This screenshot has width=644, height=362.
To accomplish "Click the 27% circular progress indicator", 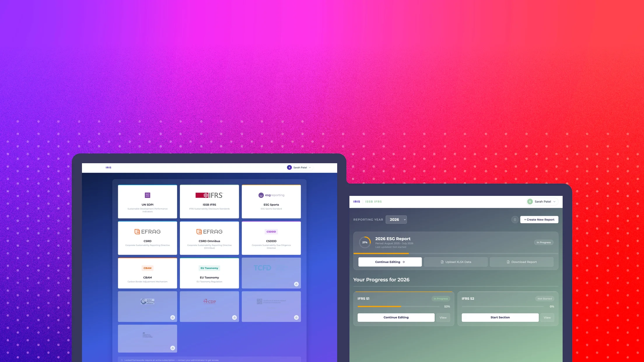I will pos(365,242).
